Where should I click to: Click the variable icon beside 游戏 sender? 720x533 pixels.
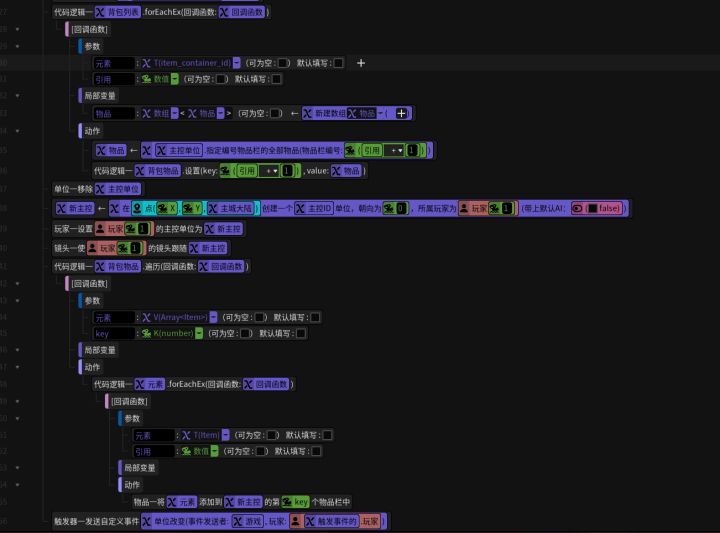[238, 521]
